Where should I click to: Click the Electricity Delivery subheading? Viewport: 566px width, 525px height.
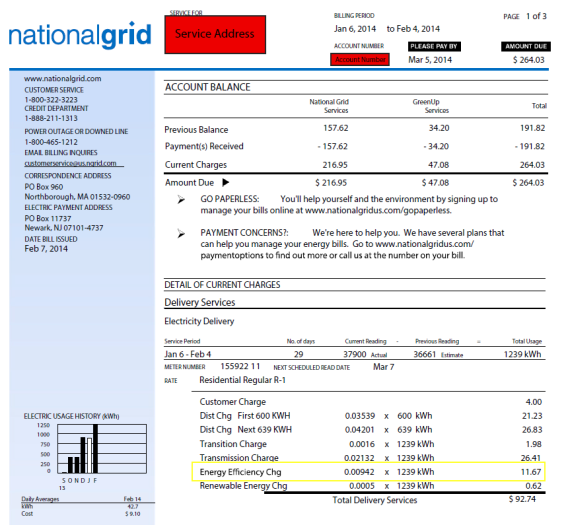pos(199,321)
